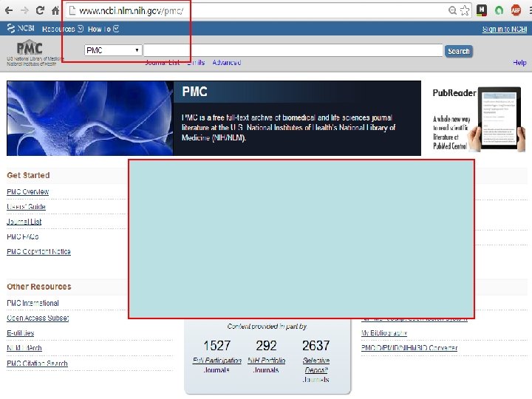Image resolution: width=532 pixels, height=399 pixels.
Task: Open the NLM LitArch link
Action: click(x=24, y=348)
